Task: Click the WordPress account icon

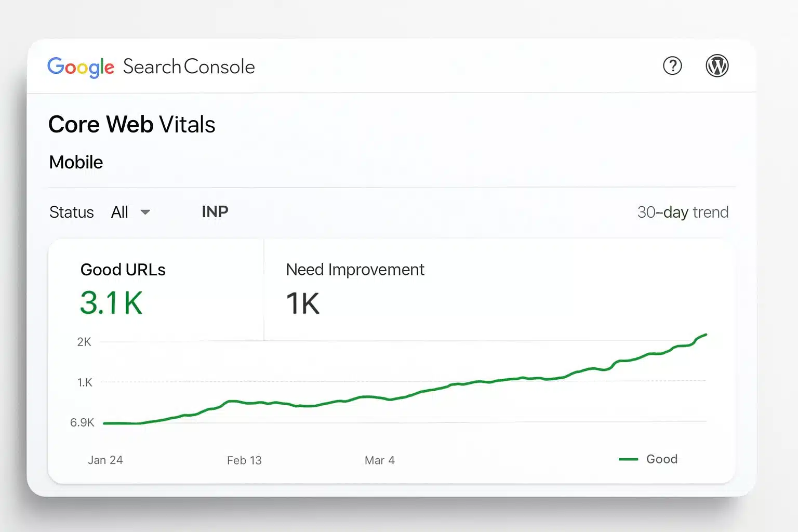Action: tap(717, 65)
